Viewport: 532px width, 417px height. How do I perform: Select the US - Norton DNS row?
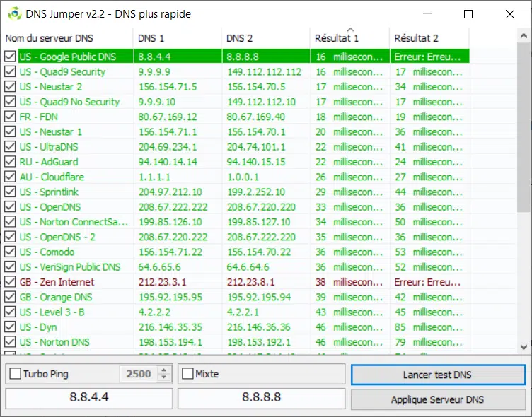point(237,342)
